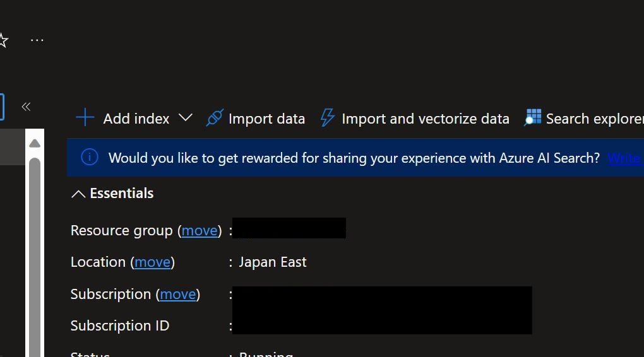Expand the Add index dropdown chevron
Image resolution: width=644 pixels, height=357 pixels.
186,118
